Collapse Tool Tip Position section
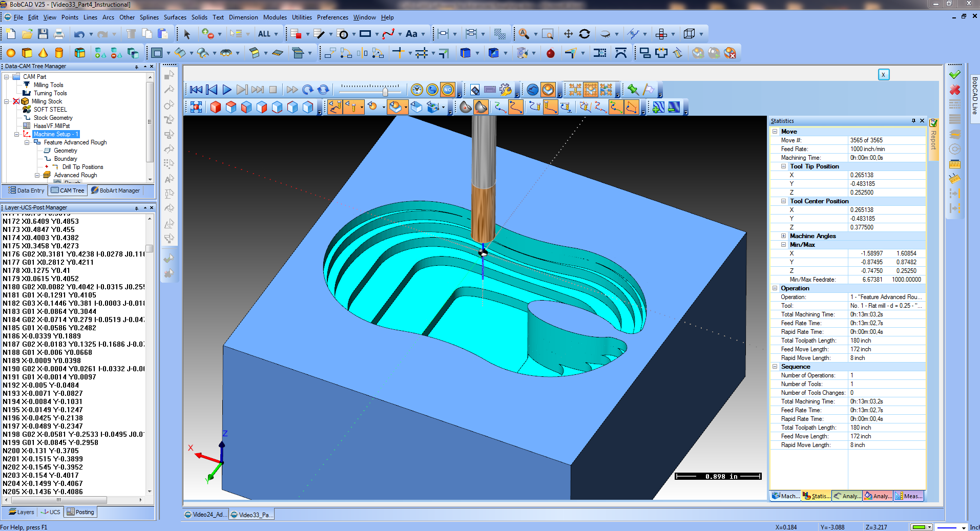980x531 pixels. [x=783, y=166]
